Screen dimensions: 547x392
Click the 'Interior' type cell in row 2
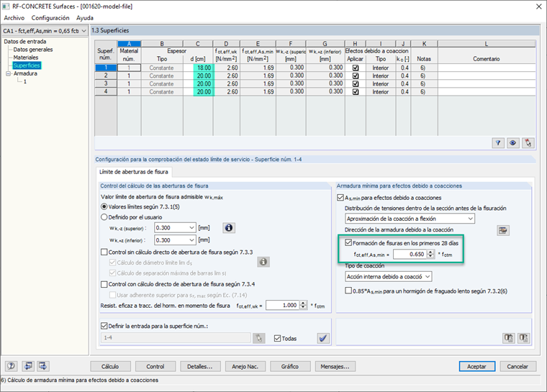click(x=381, y=76)
